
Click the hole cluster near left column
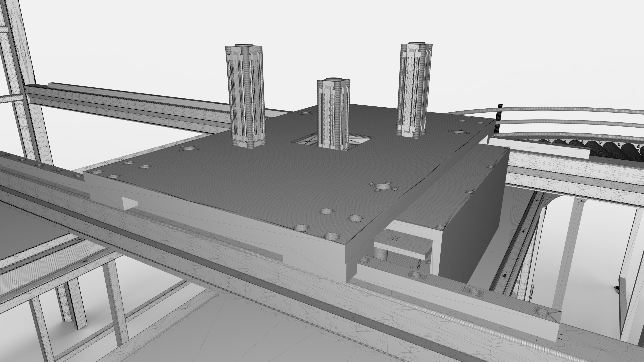pos(189,148)
